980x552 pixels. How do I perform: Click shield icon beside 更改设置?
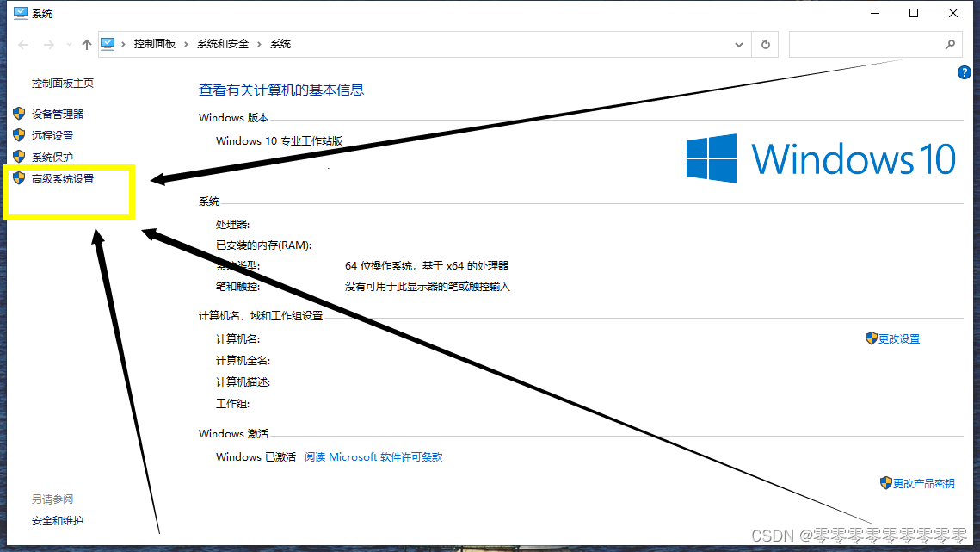[x=872, y=338]
